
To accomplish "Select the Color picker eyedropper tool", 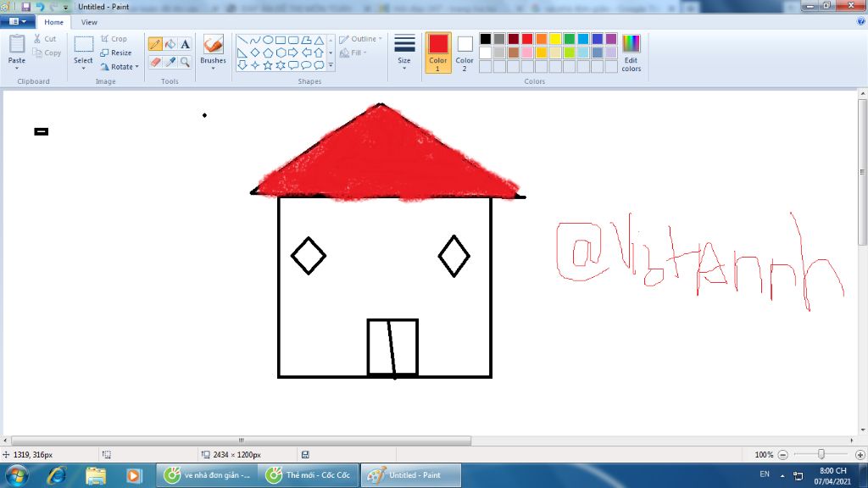I will [170, 62].
